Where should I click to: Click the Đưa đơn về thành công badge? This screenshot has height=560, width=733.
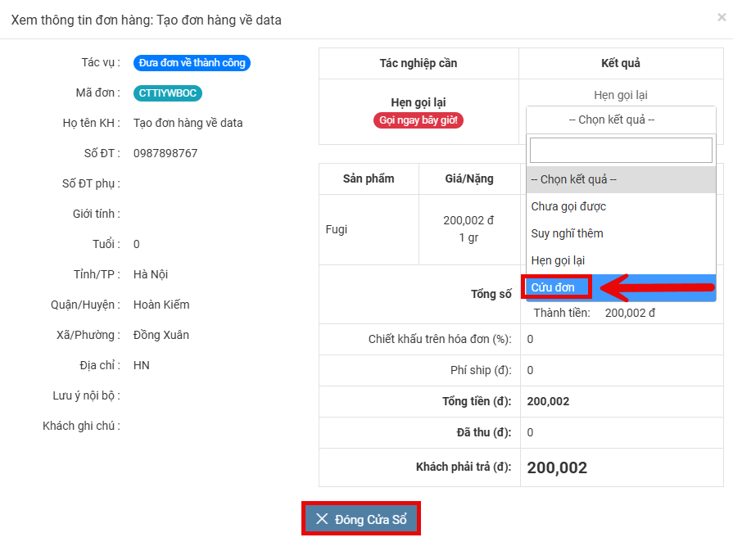coord(192,63)
